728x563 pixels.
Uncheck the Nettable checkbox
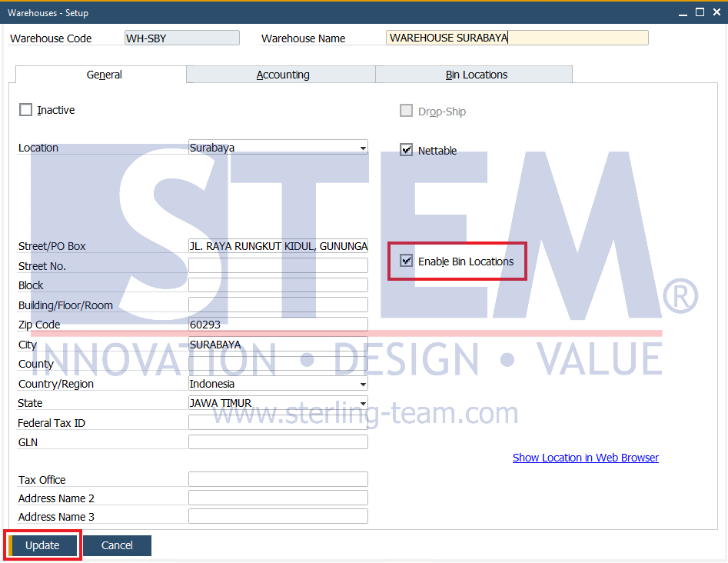coord(406,149)
